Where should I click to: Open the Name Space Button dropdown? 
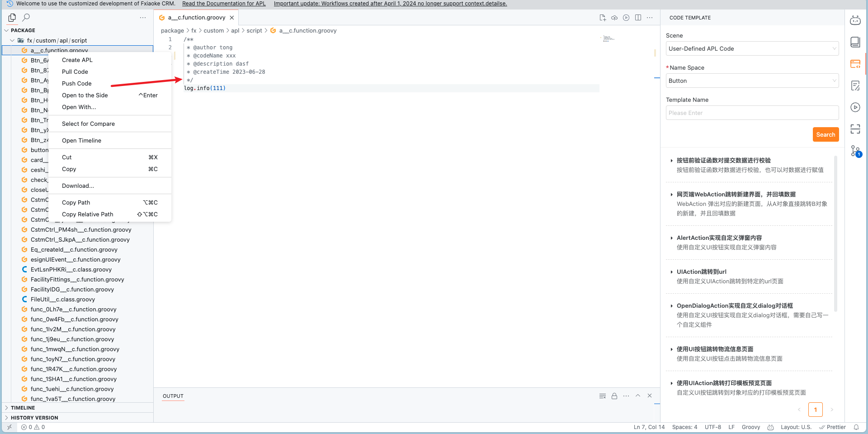tap(752, 81)
